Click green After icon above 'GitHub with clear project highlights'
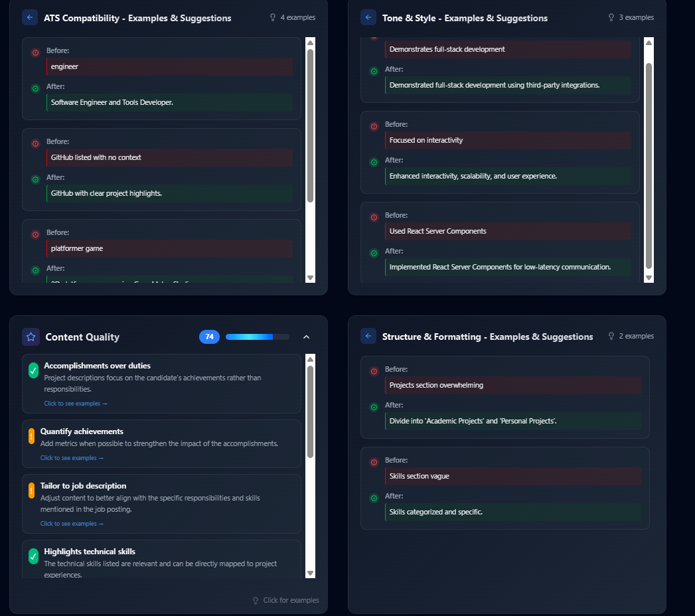 coord(35,179)
